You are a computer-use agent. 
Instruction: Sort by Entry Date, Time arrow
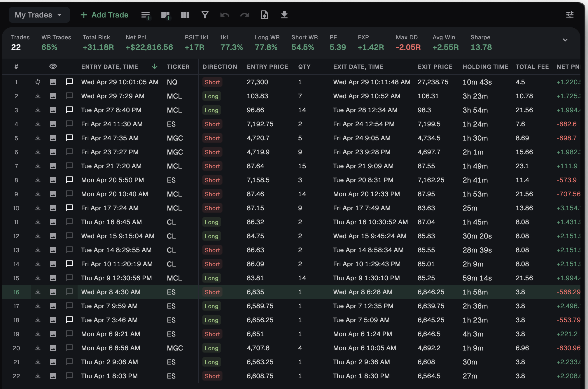pos(155,67)
